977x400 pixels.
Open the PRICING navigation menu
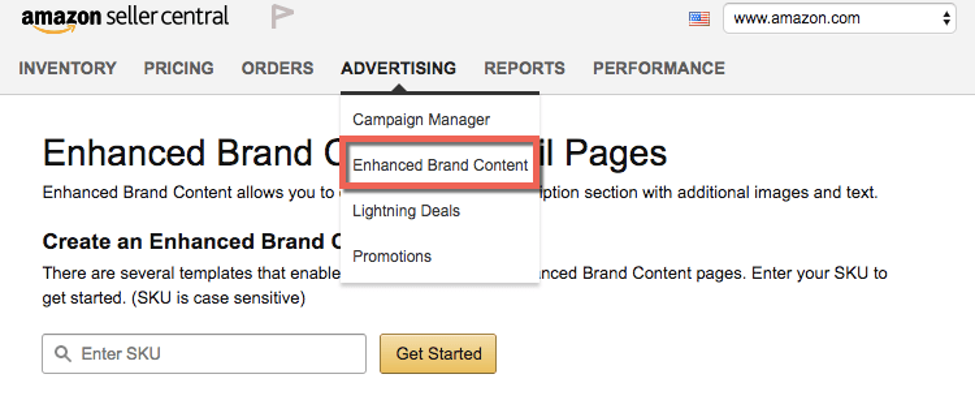[x=179, y=69]
